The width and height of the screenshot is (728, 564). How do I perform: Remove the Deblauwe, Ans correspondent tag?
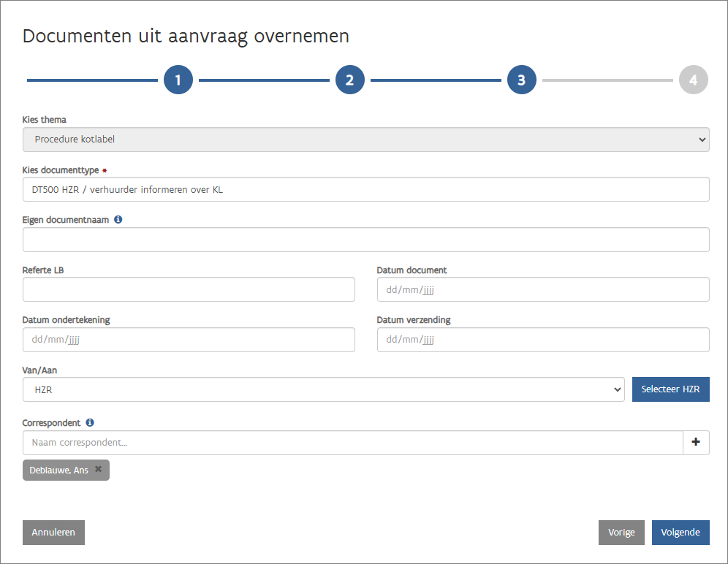click(99, 470)
